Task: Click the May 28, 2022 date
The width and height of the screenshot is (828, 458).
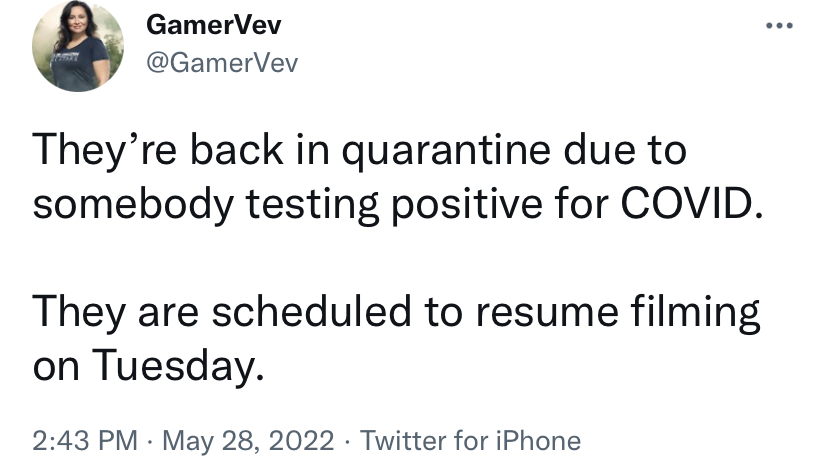Action: [248, 441]
